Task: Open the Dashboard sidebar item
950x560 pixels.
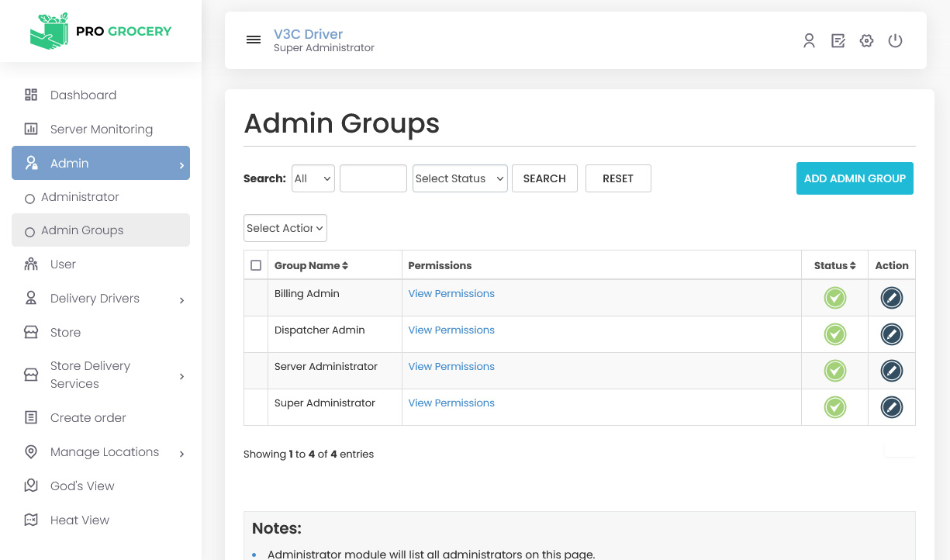Action: click(83, 95)
